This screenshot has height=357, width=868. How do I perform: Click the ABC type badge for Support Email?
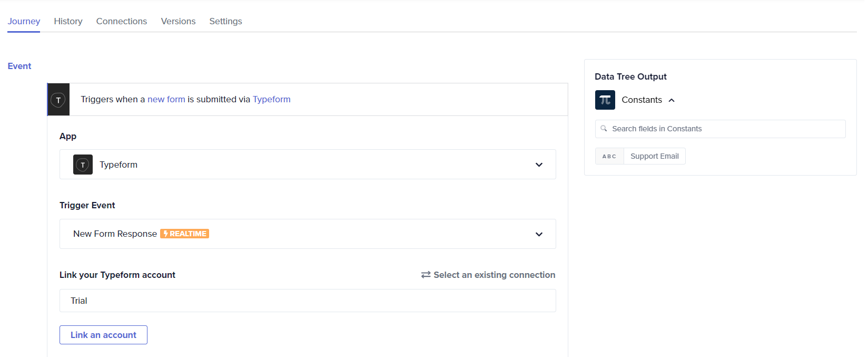pyautogui.click(x=609, y=156)
